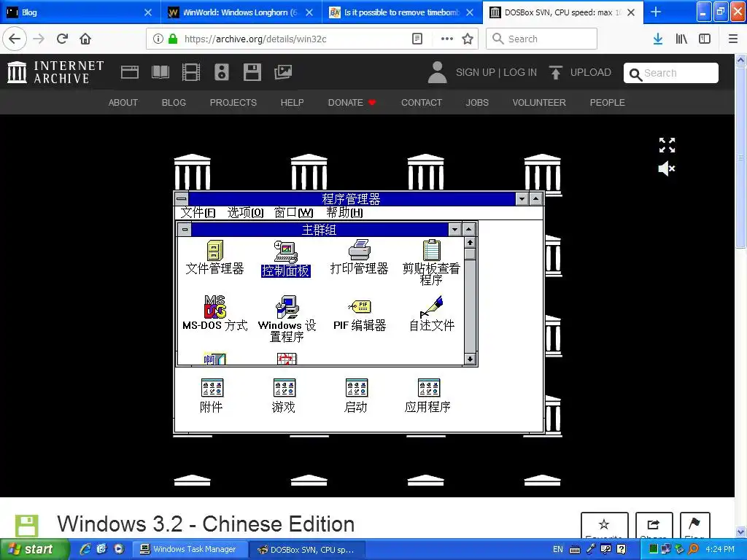Image resolution: width=747 pixels, height=560 pixels.
Task: Go back to previous page
Action: coord(15,39)
